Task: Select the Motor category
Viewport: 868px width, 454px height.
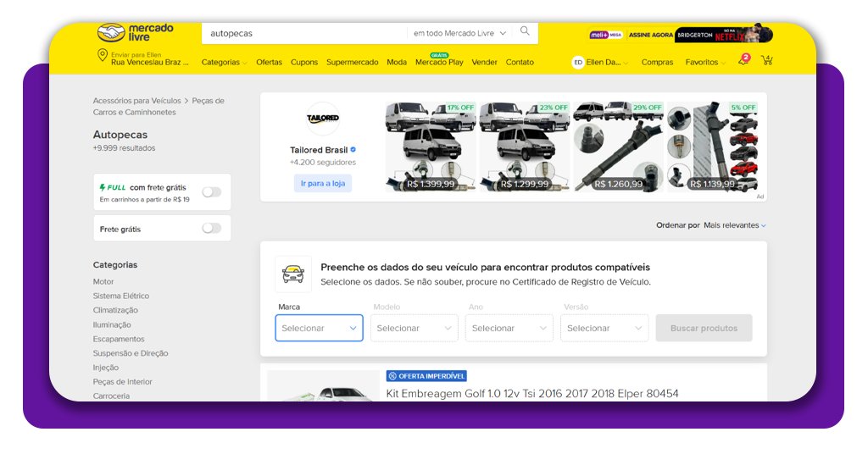Action: [103, 281]
